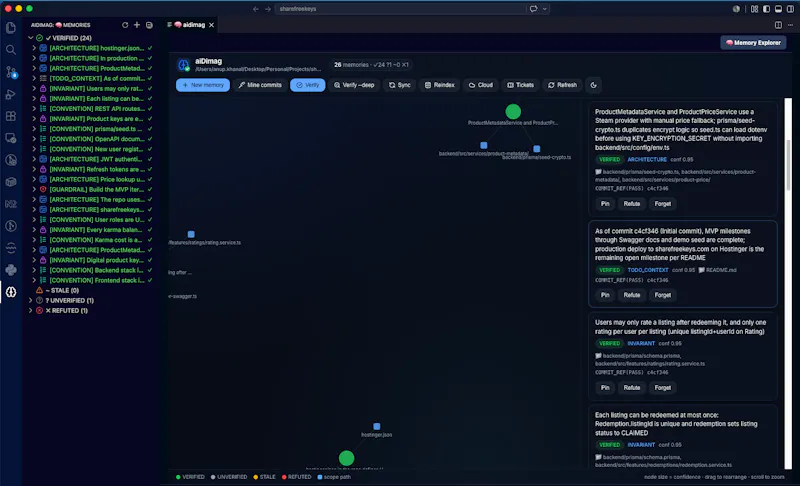Collapse the VERIFIED (24) group
This screenshot has height=486, width=800.
coord(31,38)
